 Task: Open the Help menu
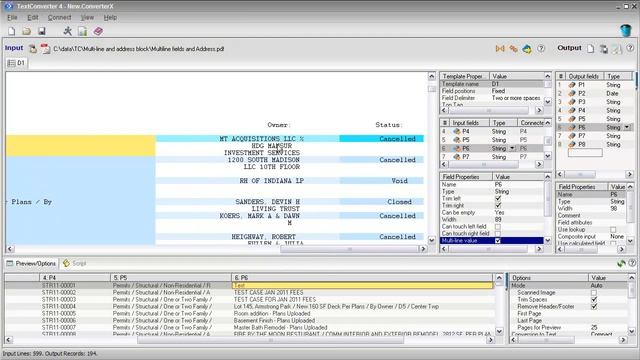tap(110, 18)
